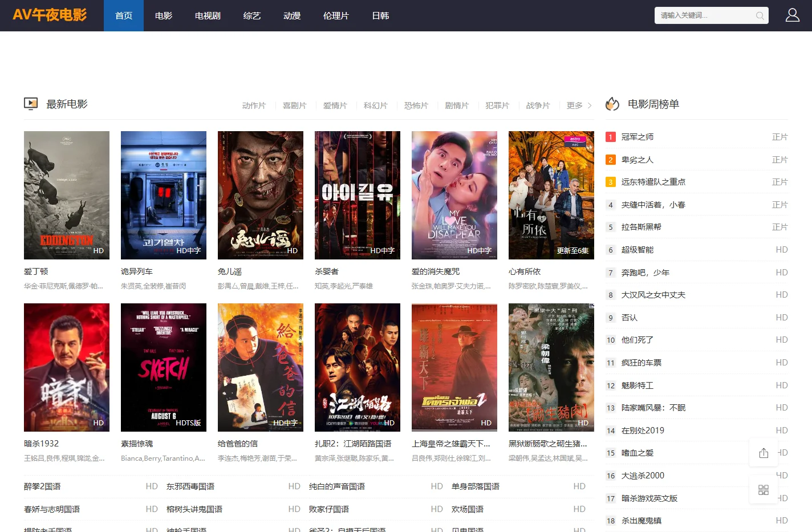The width and height of the screenshot is (812, 532).
Task: Open the 爱丁顿 movie poster
Action: (x=67, y=195)
